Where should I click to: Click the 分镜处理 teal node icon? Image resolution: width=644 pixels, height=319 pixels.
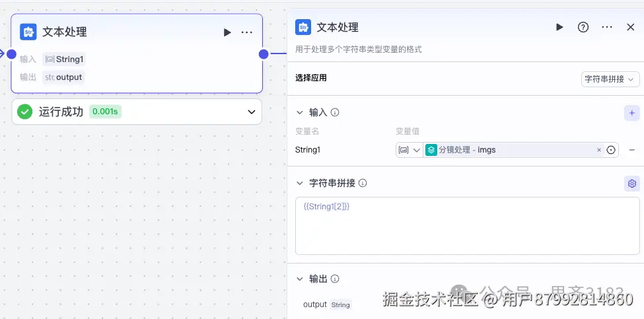pos(431,151)
